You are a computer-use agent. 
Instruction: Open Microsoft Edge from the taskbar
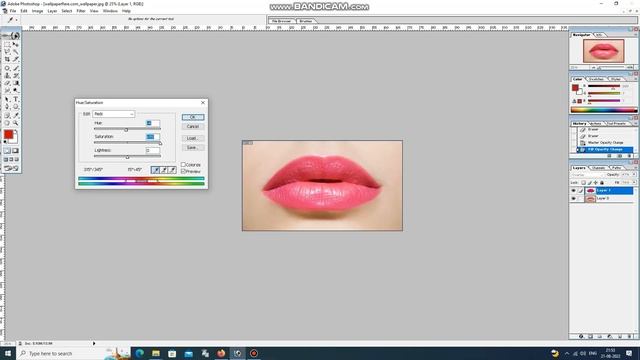[x=140, y=353]
